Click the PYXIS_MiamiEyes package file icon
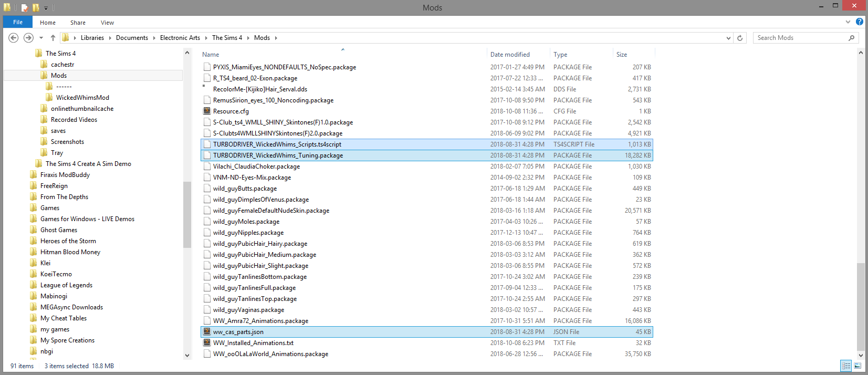The height and width of the screenshot is (375, 868). tap(207, 67)
